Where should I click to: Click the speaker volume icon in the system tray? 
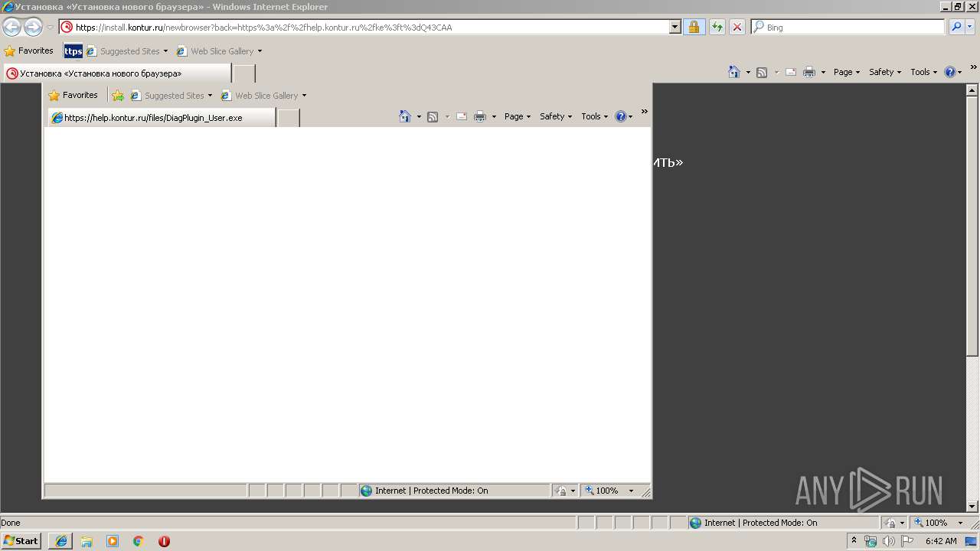pos(888,541)
